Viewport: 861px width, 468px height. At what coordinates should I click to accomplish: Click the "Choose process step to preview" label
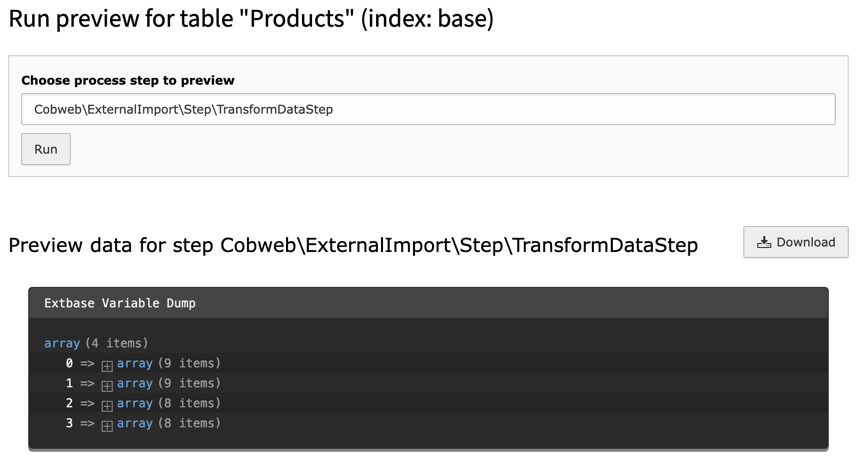(x=128, y=80)
